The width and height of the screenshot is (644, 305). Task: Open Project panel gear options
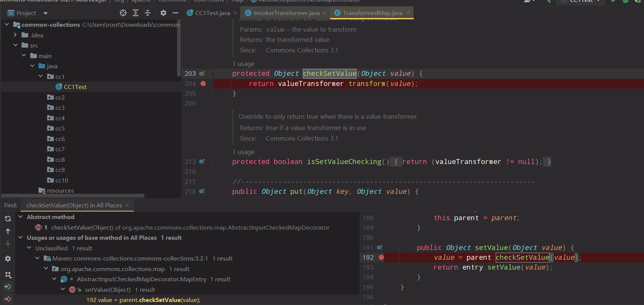[x=163, y=13]
